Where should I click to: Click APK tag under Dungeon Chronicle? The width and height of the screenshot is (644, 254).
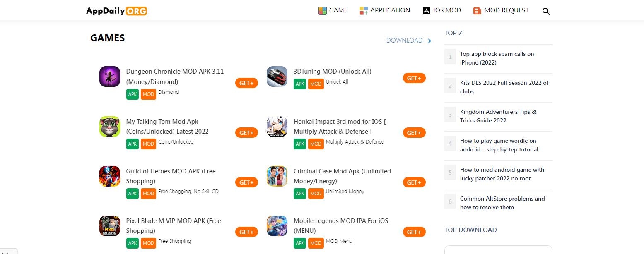[133, 94]
